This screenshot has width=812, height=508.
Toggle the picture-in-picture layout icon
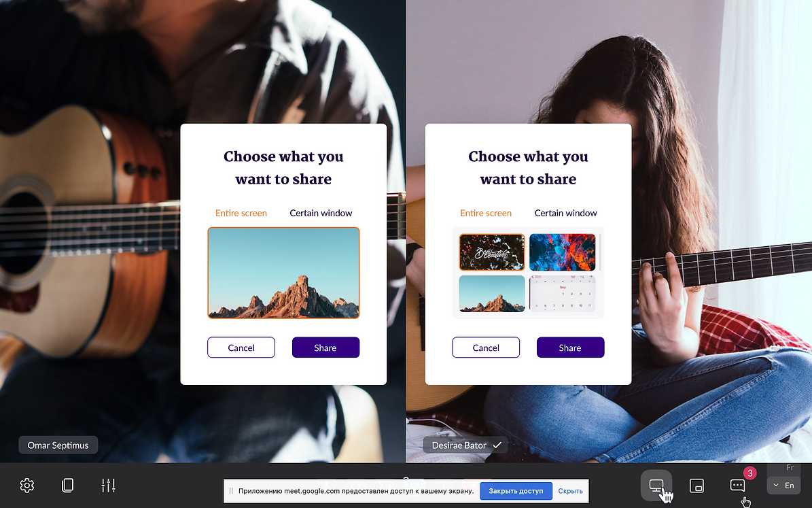[x=697, y=485]
